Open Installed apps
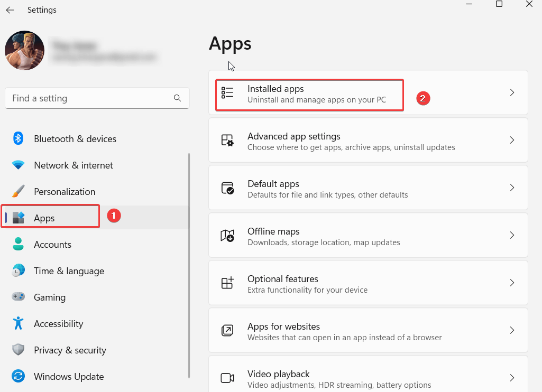This screenshot has width=542, height=392. (368, 92)
